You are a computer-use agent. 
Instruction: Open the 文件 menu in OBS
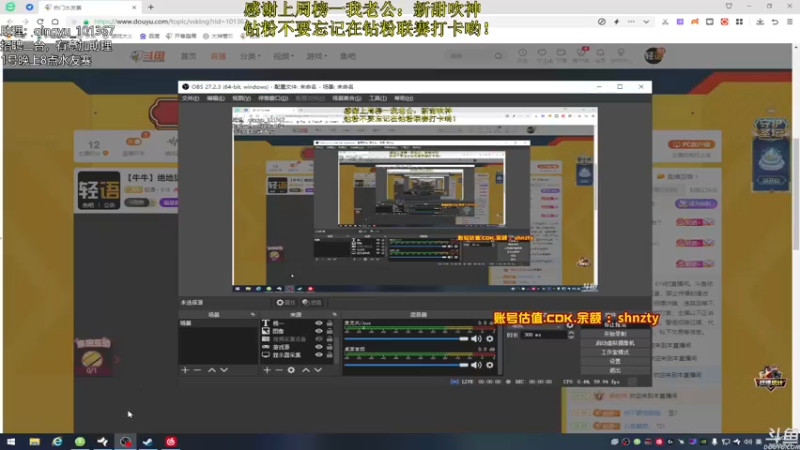190,98
